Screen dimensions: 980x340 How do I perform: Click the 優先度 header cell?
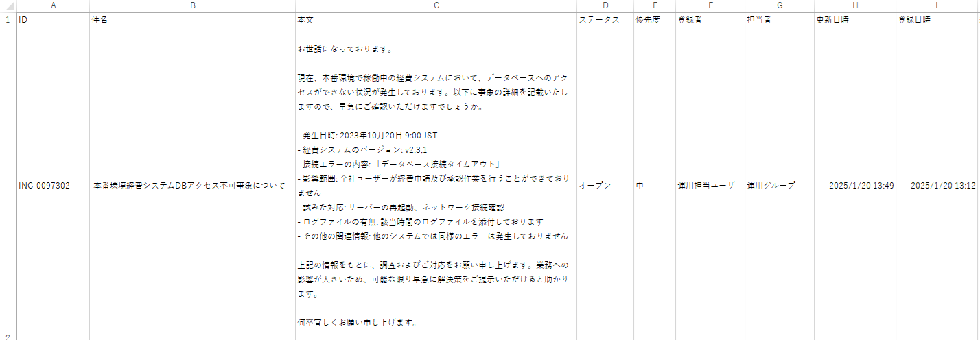654,20
